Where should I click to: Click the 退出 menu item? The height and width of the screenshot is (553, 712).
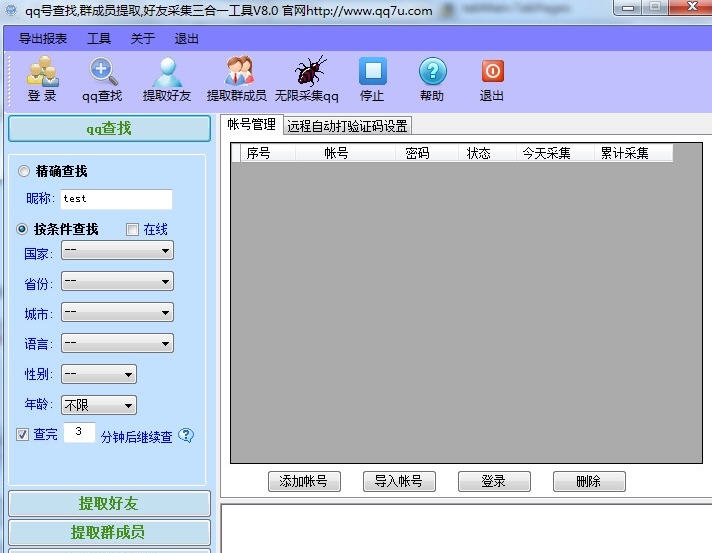pyautogui.click(x=187, y=39)
